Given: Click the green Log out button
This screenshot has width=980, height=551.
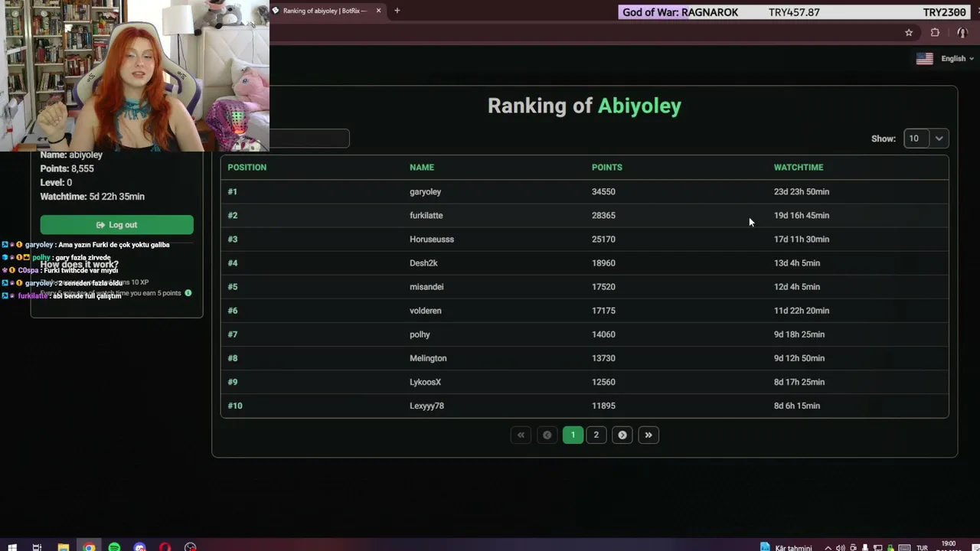Looking at the screenshot, I should 116,224.
